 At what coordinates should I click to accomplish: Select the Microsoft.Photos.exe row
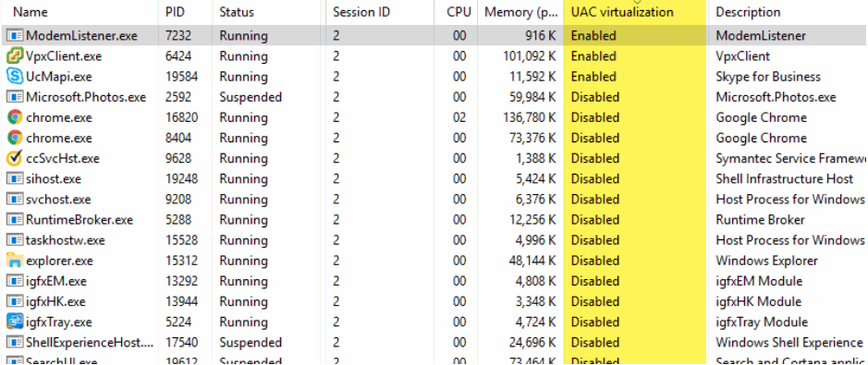pyautogui.click(x=434, y=97)
